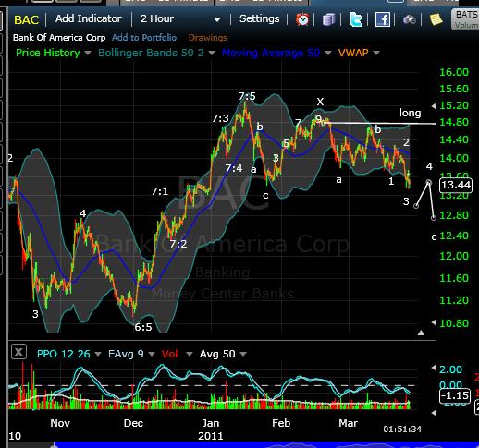Viewport: 479px width, 448px height.
Task: Click the Add Indicator button
Action: [x=89, y=18]
